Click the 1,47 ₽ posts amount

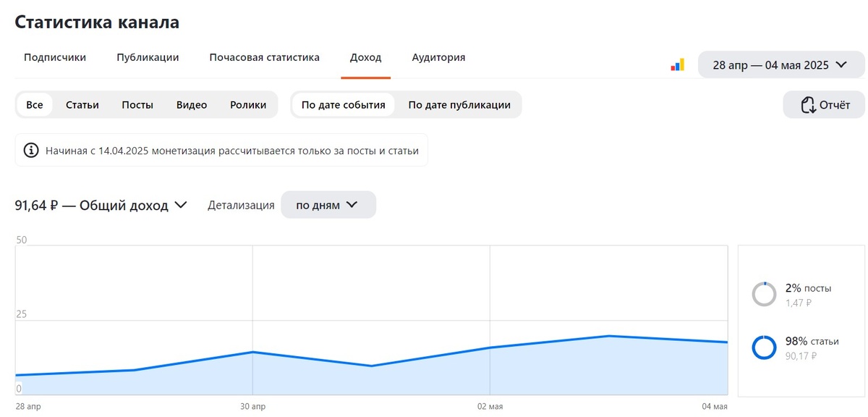point(799,303)
